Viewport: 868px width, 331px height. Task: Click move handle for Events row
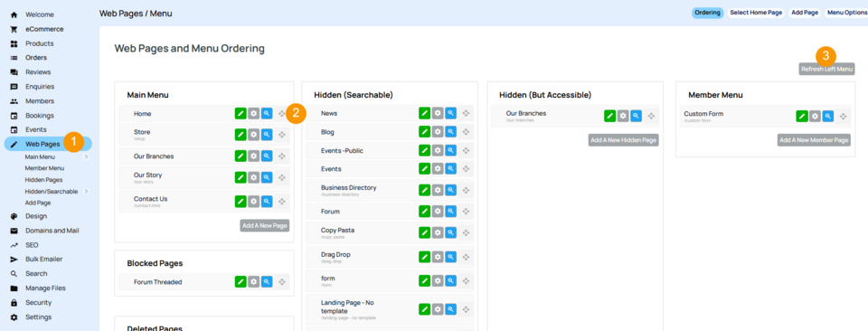tap(467, 169)
